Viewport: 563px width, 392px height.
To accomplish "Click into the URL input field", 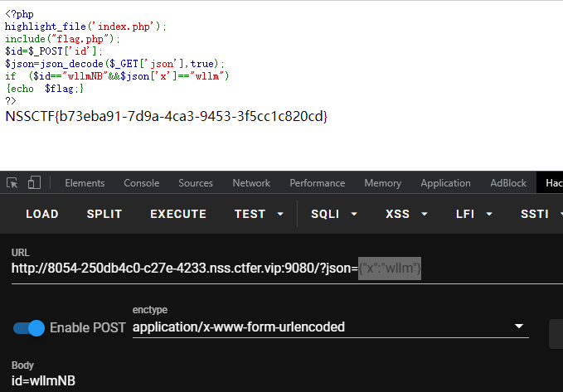I will (287, 269).
